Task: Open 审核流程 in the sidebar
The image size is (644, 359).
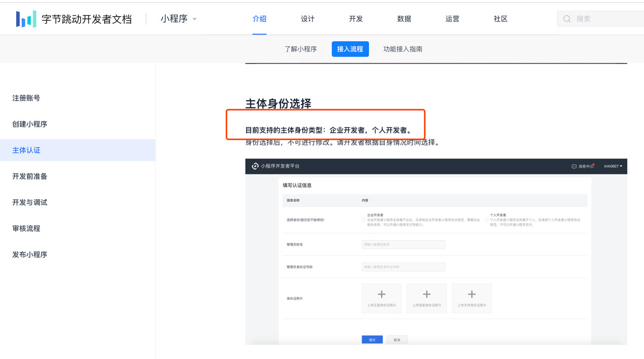Action: click(26, 229)
